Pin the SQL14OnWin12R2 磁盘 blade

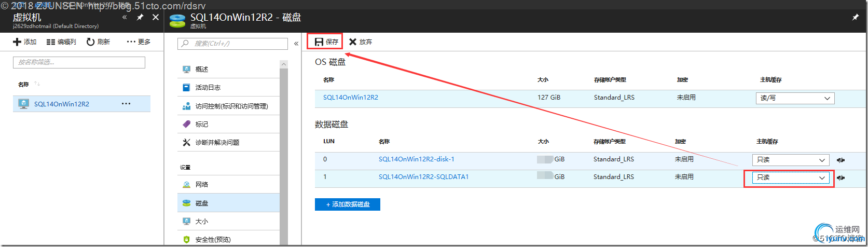click(x=856, y=17)
